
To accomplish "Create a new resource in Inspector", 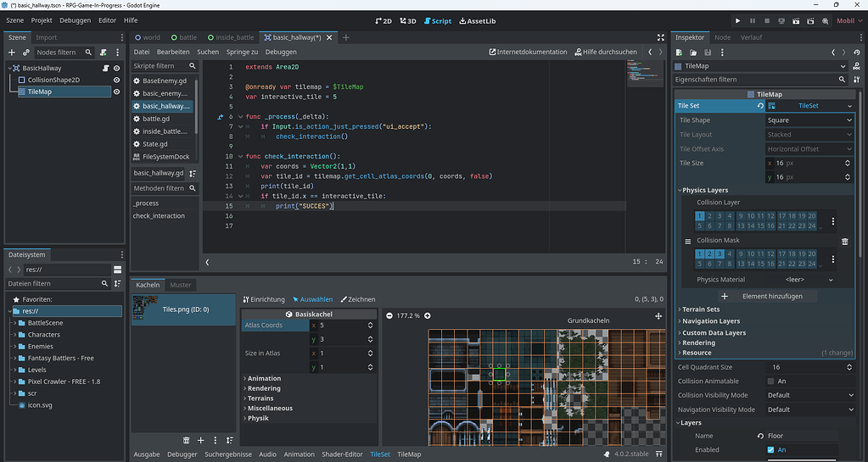I will click(x=679, y=53).
